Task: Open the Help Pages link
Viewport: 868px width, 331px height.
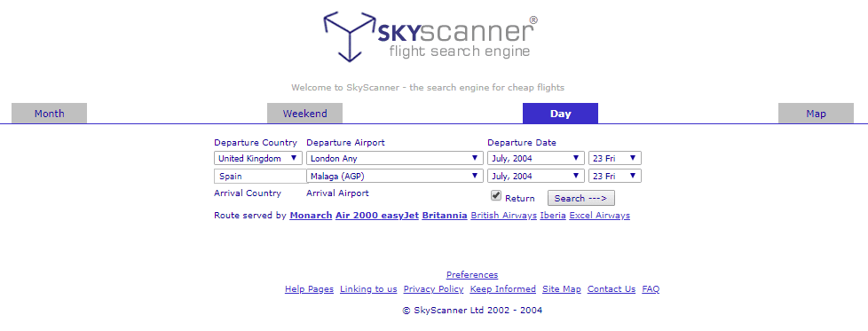Action: 310,289
